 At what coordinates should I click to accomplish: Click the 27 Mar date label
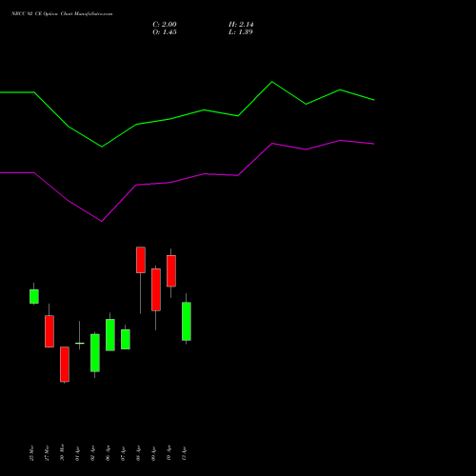point(47,453)
